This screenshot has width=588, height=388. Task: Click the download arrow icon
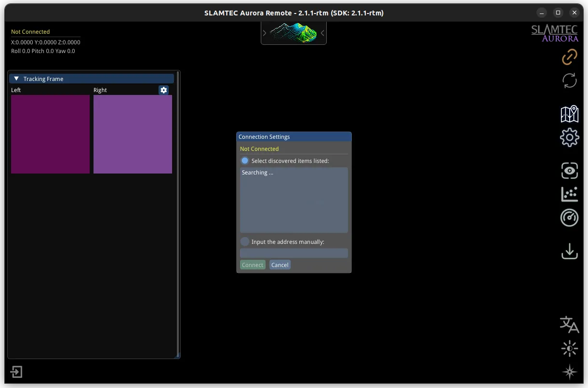click(x=570, y=251)
